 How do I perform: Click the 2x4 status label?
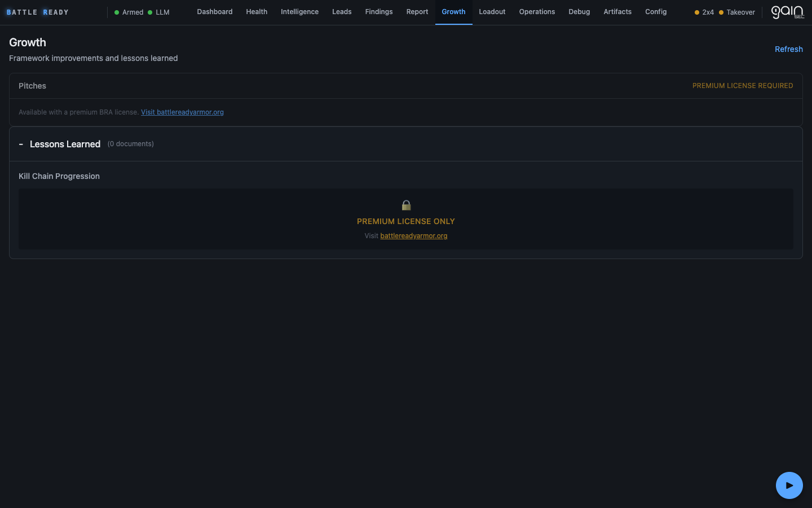click(708, 12)
